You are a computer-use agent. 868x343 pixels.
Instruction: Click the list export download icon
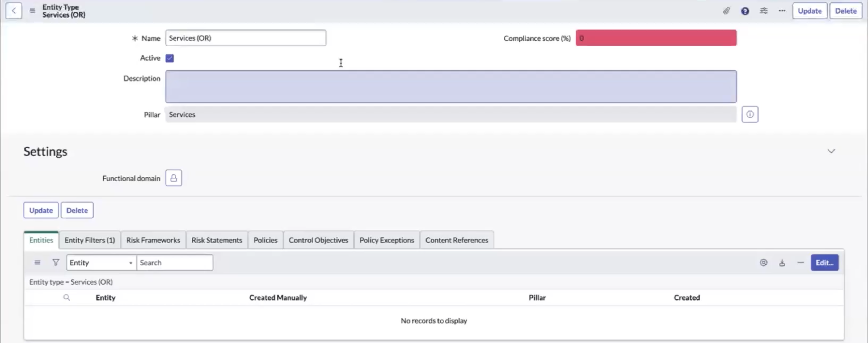point(782,263)
